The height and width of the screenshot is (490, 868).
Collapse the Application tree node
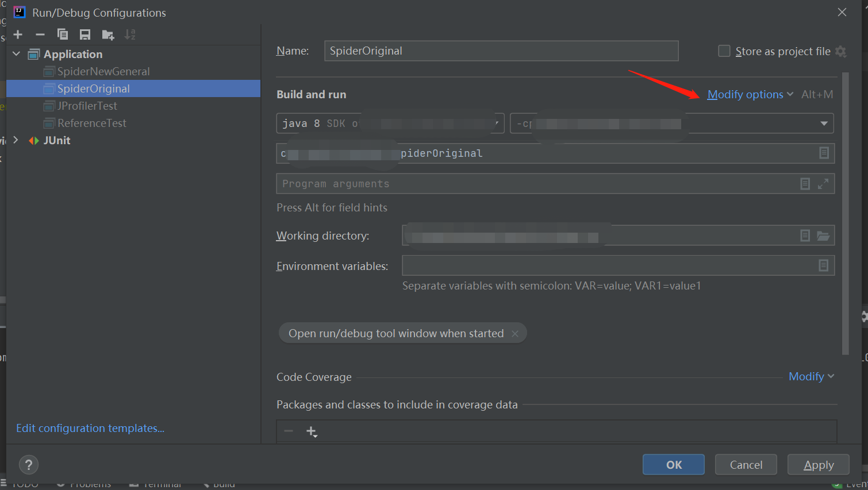16,53
